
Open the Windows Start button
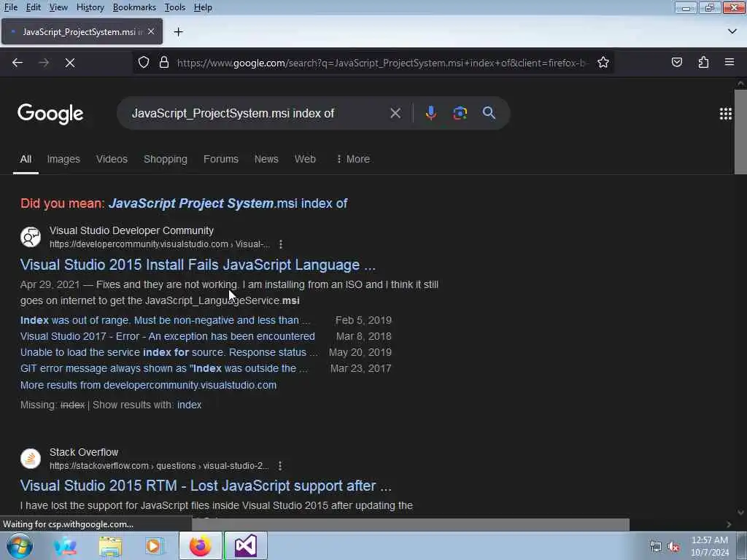[x=19, y=545]
